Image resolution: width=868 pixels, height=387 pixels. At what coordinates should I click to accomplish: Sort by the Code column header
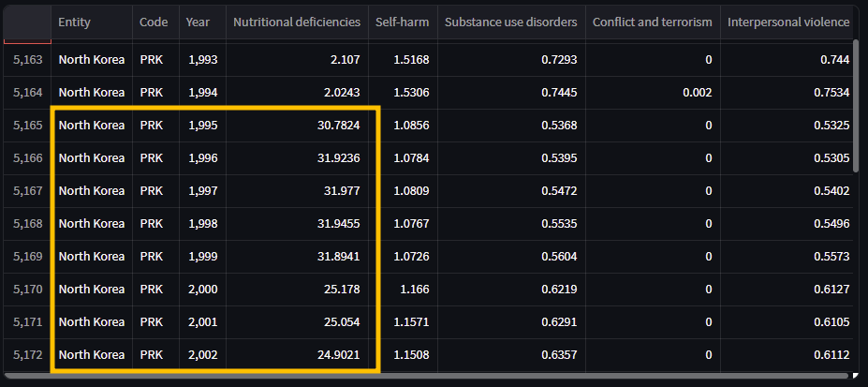tap(155, 22)
